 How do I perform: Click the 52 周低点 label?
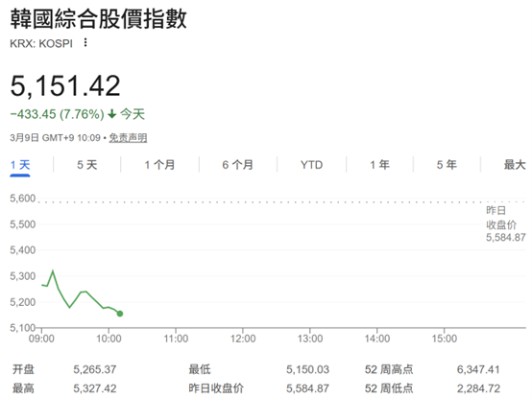coord(389,388)
